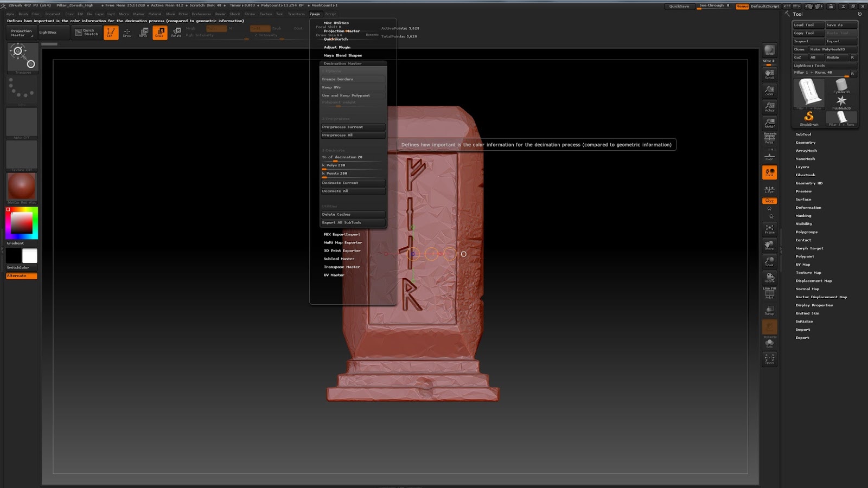Enable Keep UVs option
This screenshot has height=488, width=868.
[x=353, y=87]
